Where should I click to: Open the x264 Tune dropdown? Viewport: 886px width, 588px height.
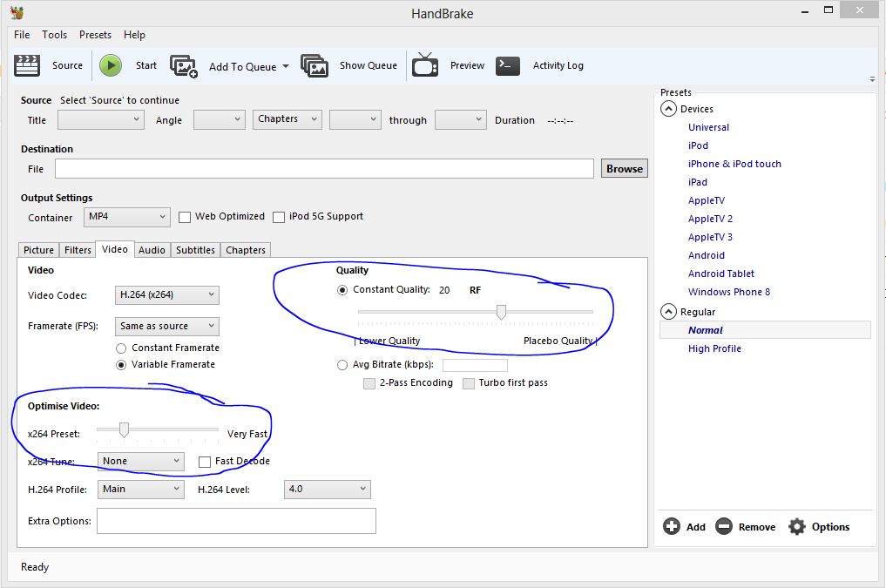(x=141, y=462)
